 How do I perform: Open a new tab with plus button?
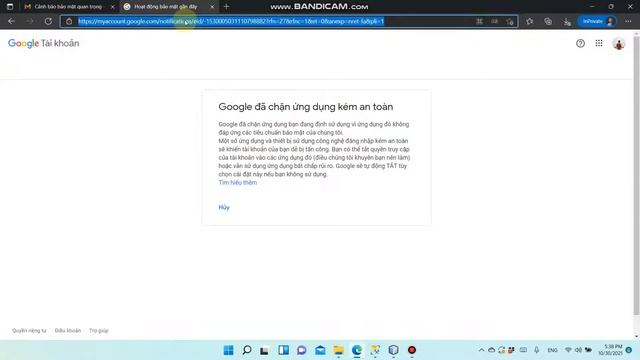(227, 7)
